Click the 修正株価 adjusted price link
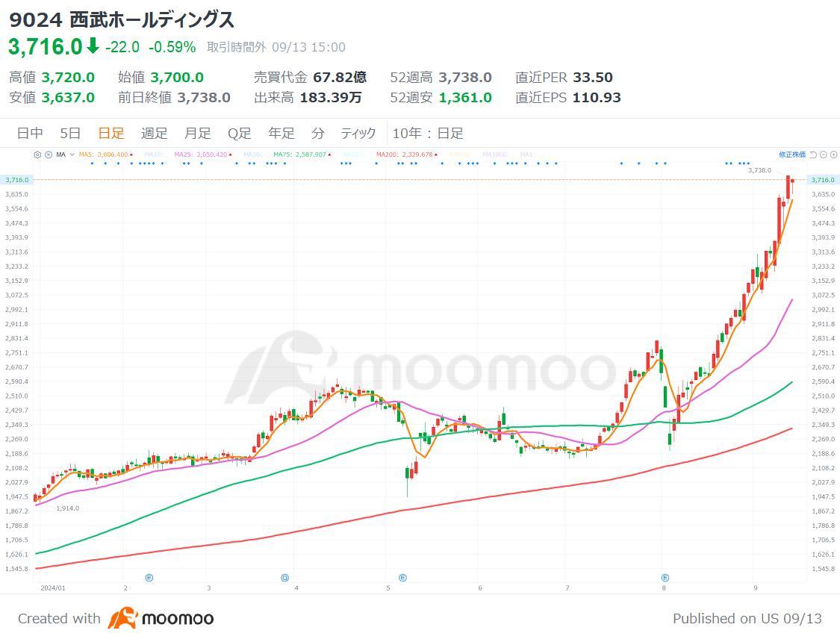Screen dimensions: 840x642 [x=792, y=154]
